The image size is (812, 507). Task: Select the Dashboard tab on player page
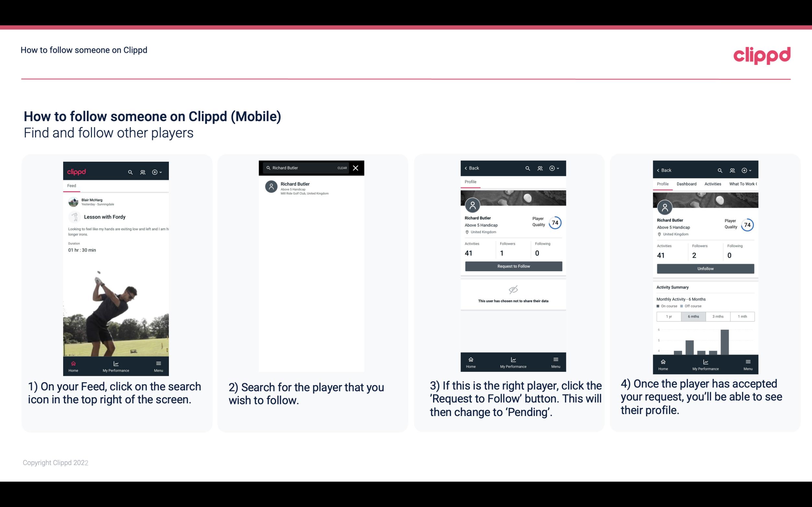(687, 183)
